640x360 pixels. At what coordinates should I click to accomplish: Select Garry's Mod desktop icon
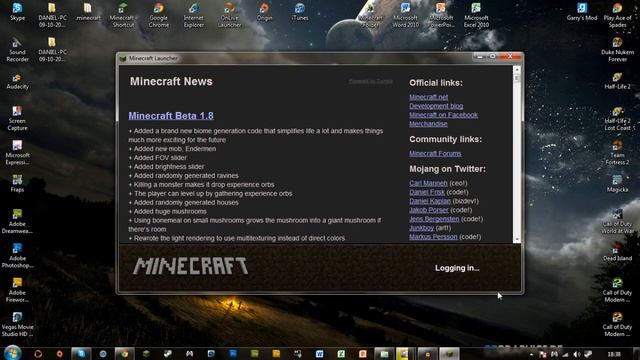click(582, 11)
